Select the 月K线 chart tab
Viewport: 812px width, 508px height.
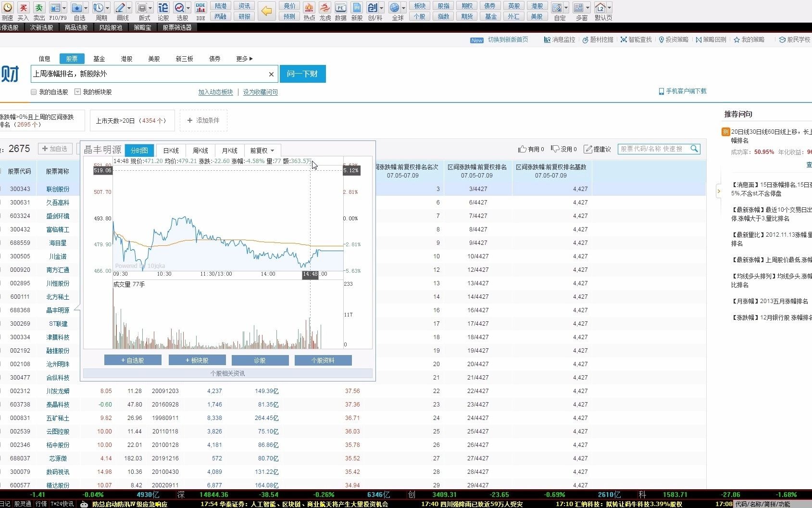[230, 151]
